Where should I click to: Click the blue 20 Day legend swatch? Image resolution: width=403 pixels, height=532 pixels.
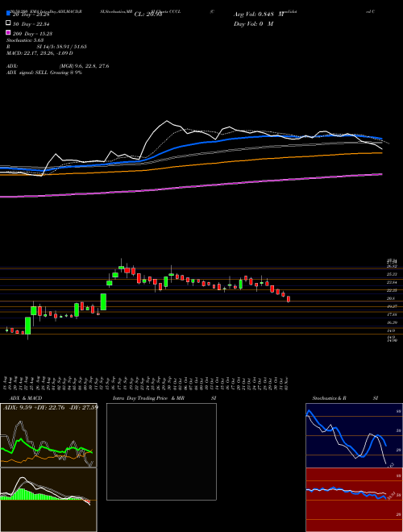tap(8, 14)
